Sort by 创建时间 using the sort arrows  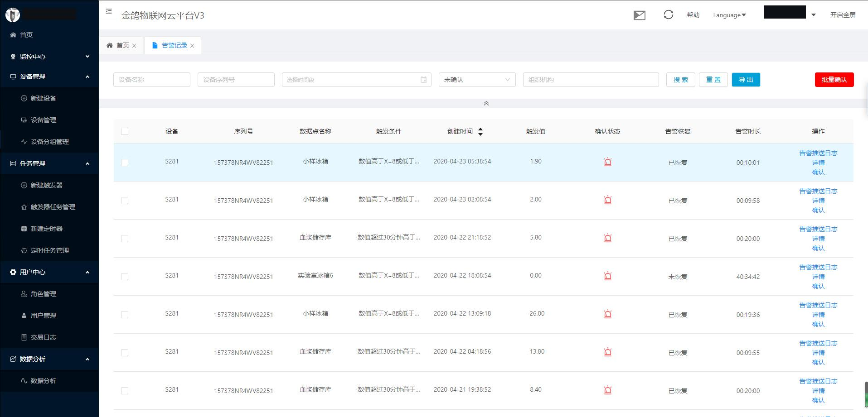(480, 131)
